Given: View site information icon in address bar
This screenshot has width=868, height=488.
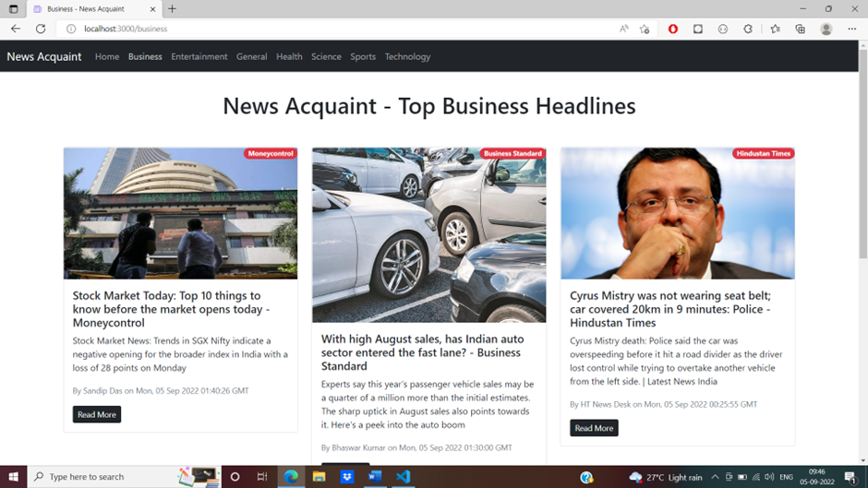Looking at the screenshot, I should [x=71, y=29].
